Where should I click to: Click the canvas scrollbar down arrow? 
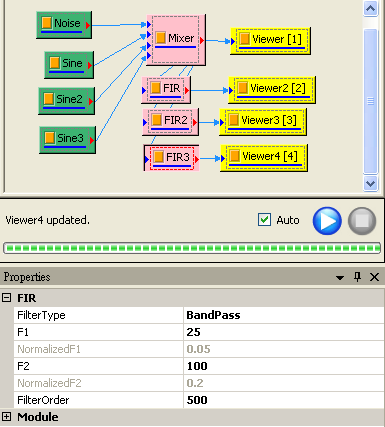[371, 183]
